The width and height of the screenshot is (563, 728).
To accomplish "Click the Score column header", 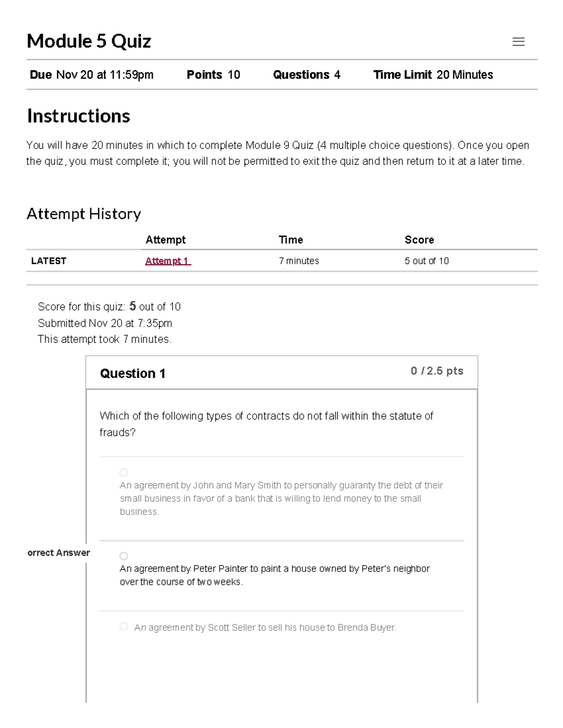I will pos(419,240).
